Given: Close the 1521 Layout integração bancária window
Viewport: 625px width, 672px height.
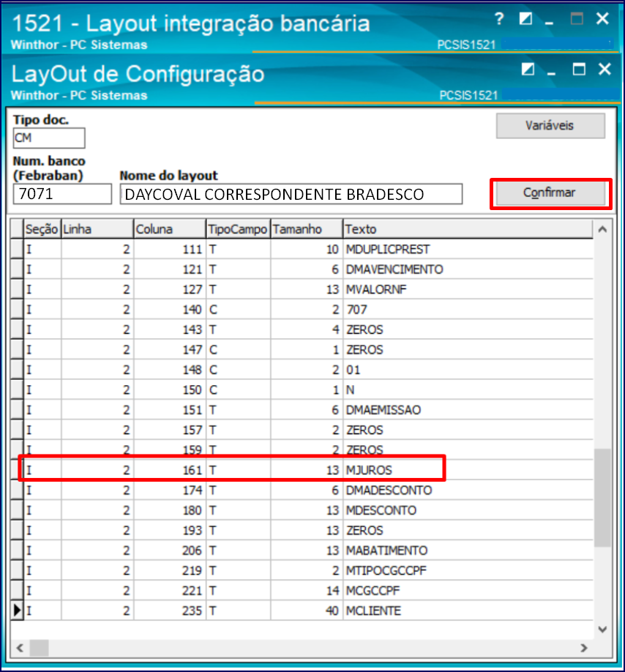Looking at the screenshot, I should click(602, 19).
